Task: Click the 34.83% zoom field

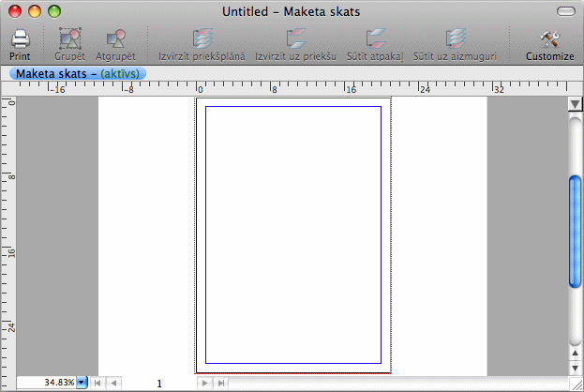Action: click(x=46, y=383)
